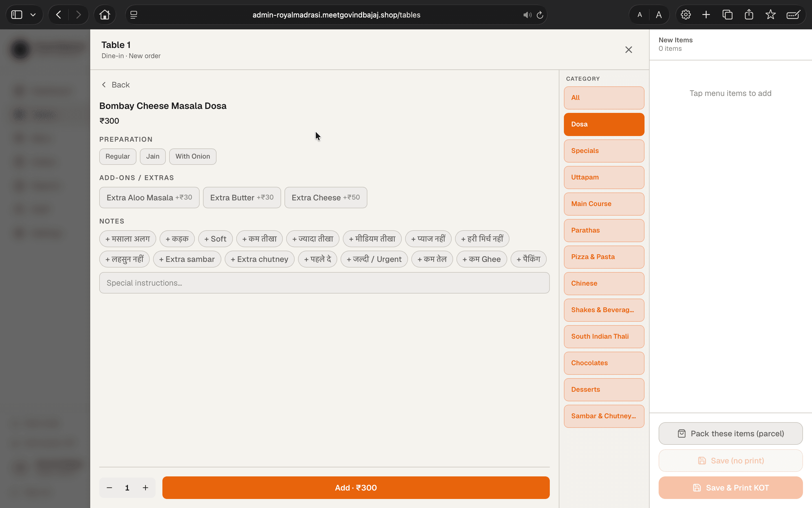Open the Chinese category
This screenshot has height=508, width=812.
[604, 284]
